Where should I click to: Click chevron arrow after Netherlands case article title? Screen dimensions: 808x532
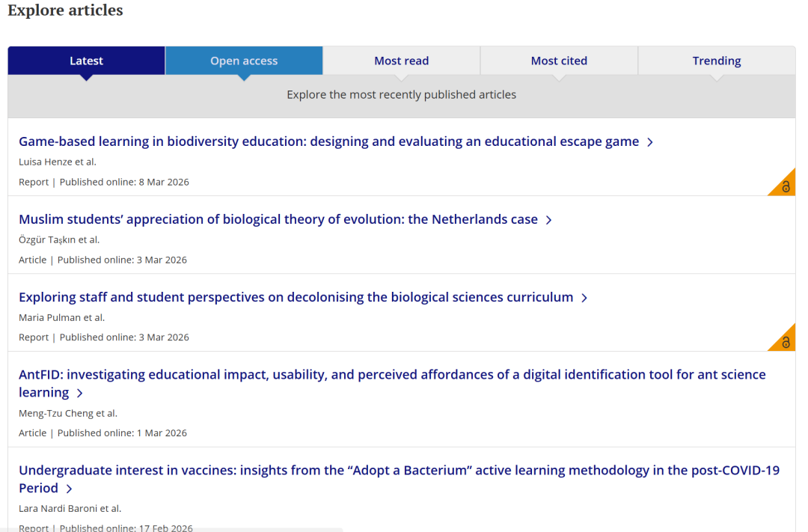(x=548, y=220)
